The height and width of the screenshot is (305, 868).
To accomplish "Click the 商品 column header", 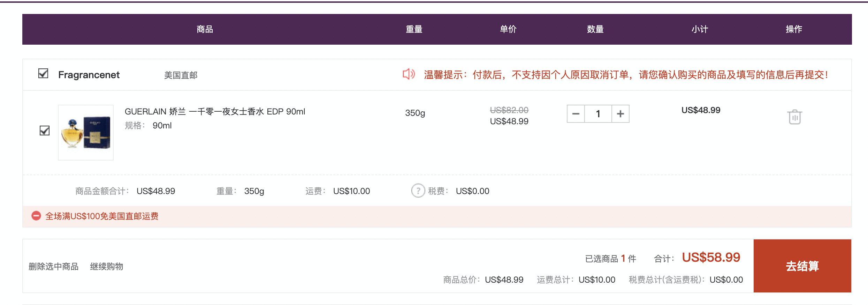I will point(205,29).
